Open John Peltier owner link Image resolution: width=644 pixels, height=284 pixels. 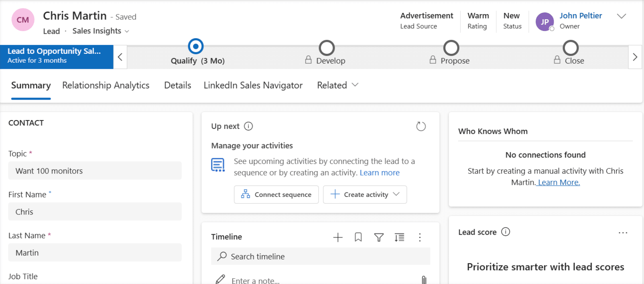click(580, 16)
